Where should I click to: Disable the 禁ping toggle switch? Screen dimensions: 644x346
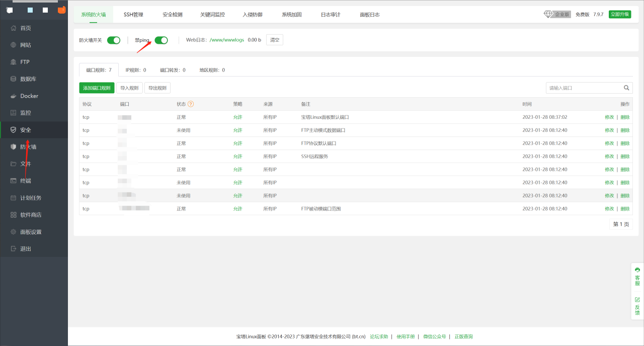[161, 40]
